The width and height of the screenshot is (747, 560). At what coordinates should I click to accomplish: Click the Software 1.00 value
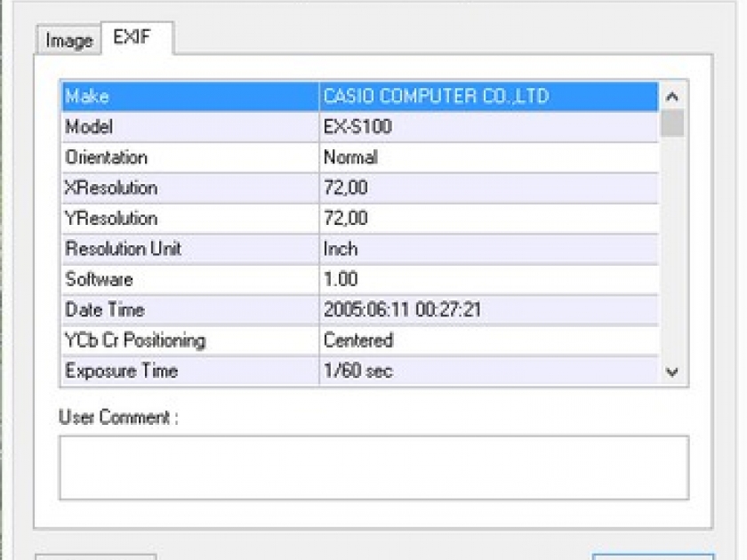[341, 279]
